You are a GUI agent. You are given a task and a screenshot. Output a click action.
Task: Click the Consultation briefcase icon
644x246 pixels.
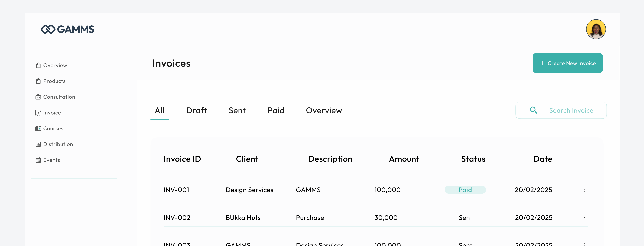pyautogui.click(x=38, y=97)
